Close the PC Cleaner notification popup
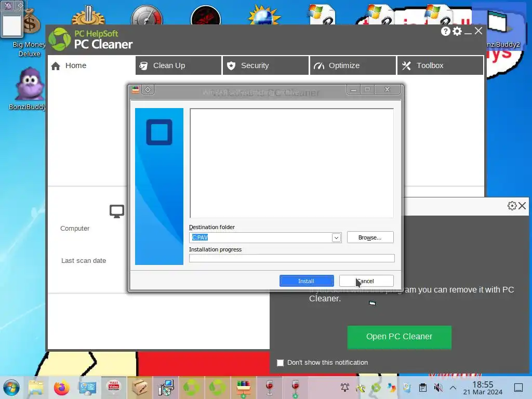 click(522, 206)
